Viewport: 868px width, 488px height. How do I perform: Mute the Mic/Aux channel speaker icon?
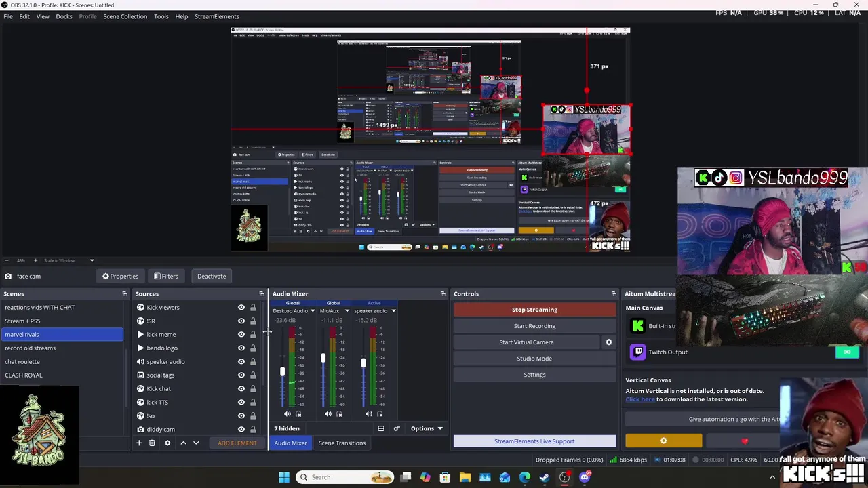pos(328,413)
